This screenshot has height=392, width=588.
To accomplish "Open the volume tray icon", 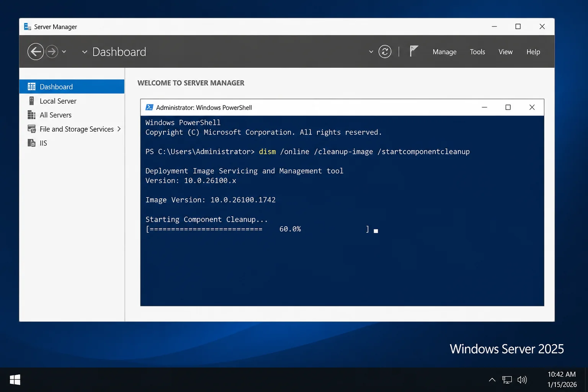I will [522, 380].
